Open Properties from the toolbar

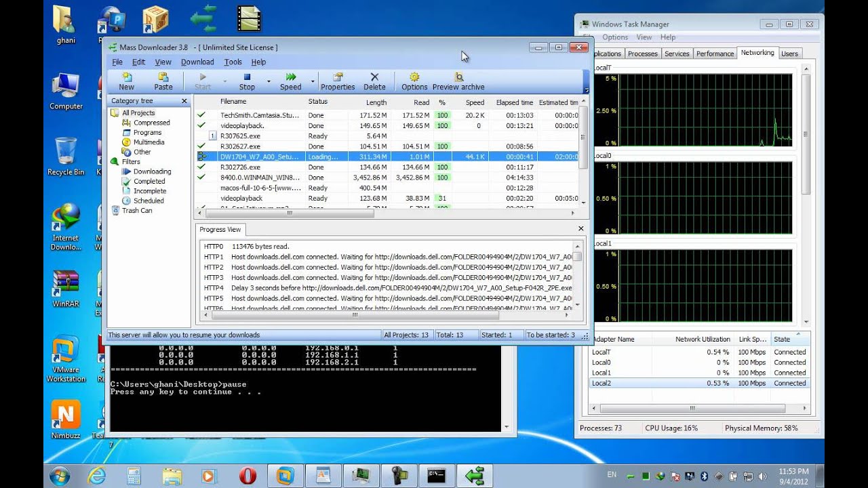coord(338,81)
